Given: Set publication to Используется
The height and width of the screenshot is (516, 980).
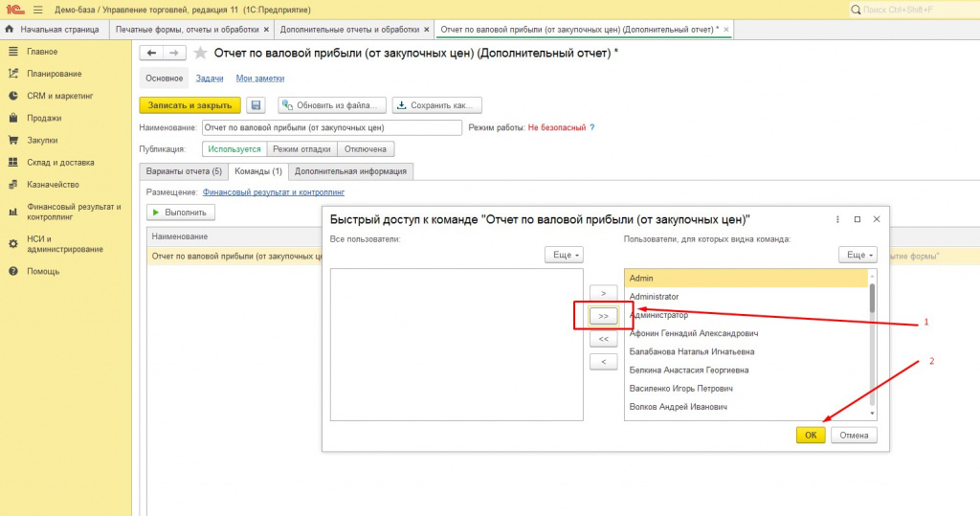Looking at the screenshot, I should 234,149.
